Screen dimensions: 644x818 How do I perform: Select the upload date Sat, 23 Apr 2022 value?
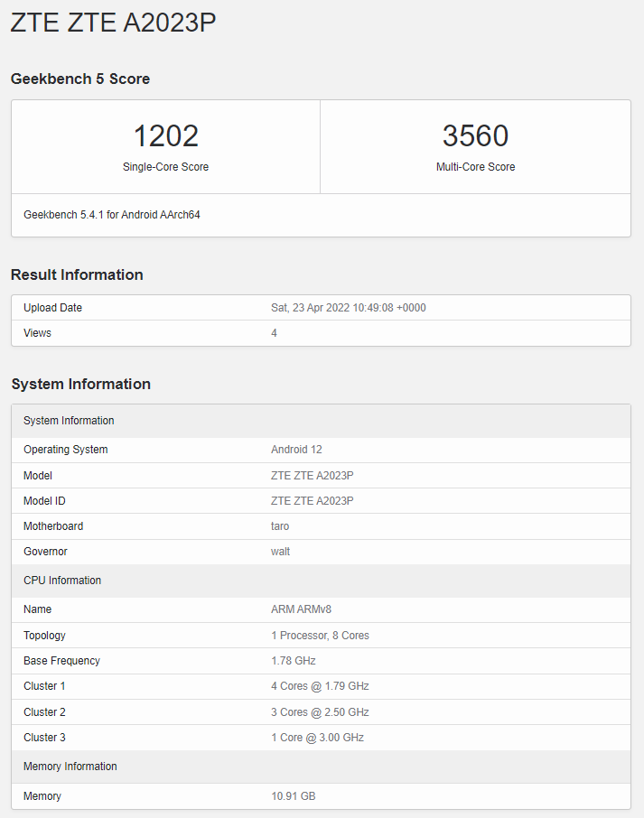pos(348,308)
